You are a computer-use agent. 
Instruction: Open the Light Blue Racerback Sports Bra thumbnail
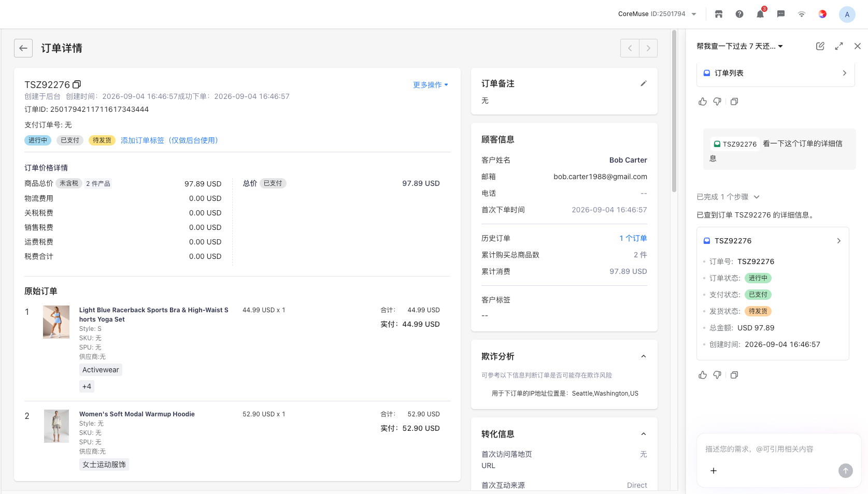[56, 322]
